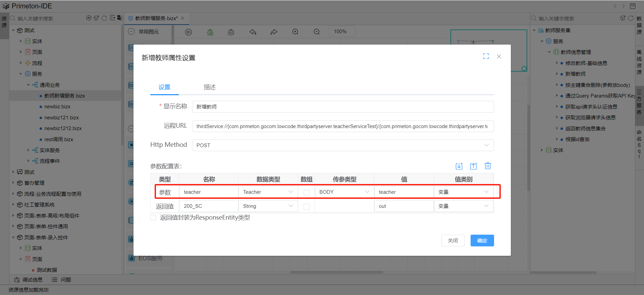Click the export parameters icon above table

point(473,166)
